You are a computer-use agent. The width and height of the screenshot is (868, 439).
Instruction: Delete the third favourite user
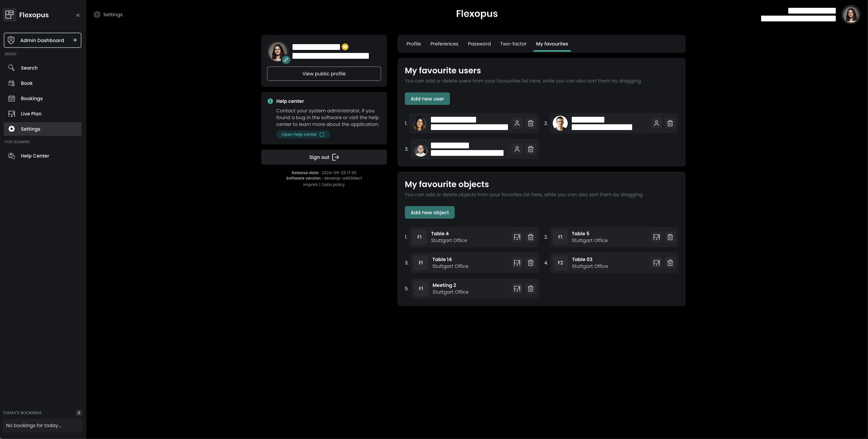click(x=531, y=149)
